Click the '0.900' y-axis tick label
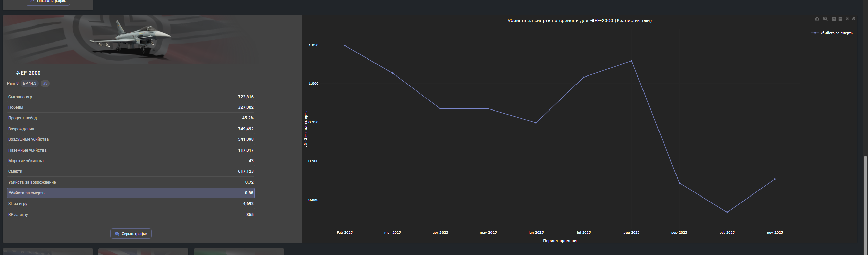 (x=314, y=161)
